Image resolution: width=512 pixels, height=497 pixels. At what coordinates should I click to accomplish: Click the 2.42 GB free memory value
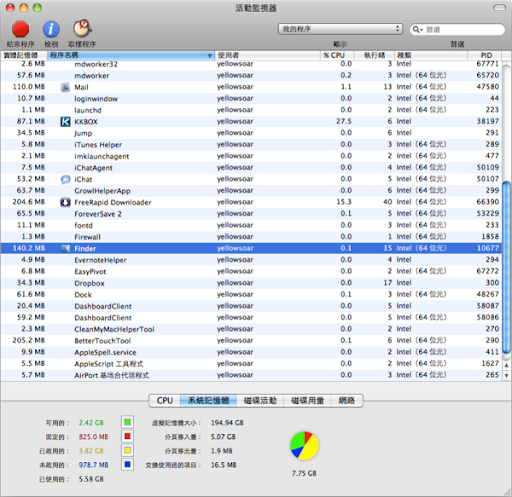coord(91,423)
